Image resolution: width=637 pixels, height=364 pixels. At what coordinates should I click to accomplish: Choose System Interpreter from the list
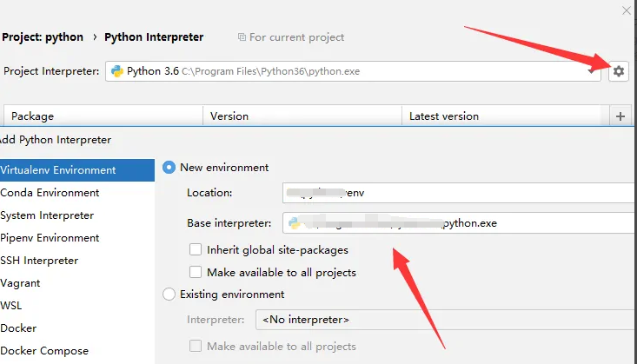[x=47, y=215]
